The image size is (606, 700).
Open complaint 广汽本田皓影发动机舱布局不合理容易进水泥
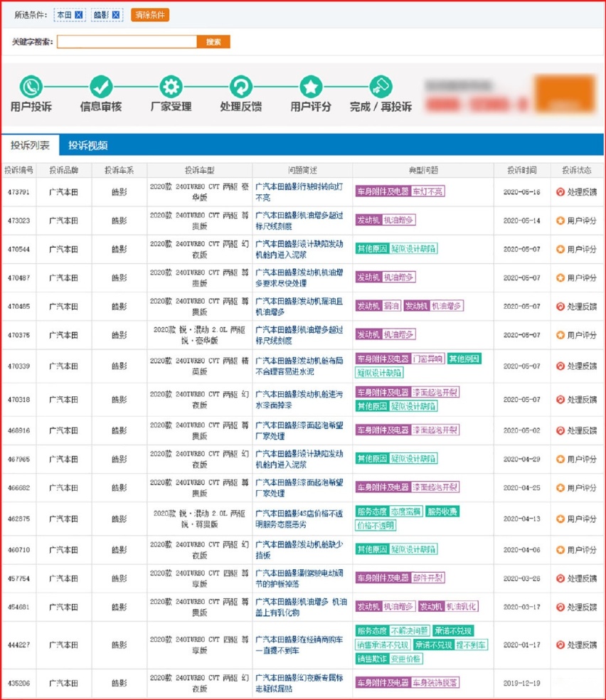[299, 366]
